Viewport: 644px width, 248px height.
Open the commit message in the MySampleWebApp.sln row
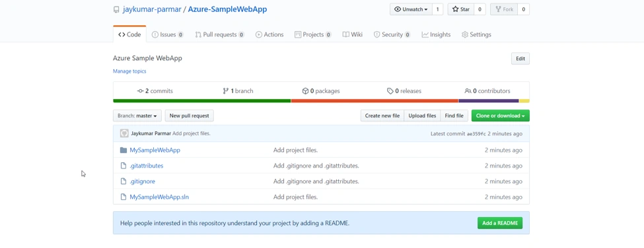[x=296, y=197]
